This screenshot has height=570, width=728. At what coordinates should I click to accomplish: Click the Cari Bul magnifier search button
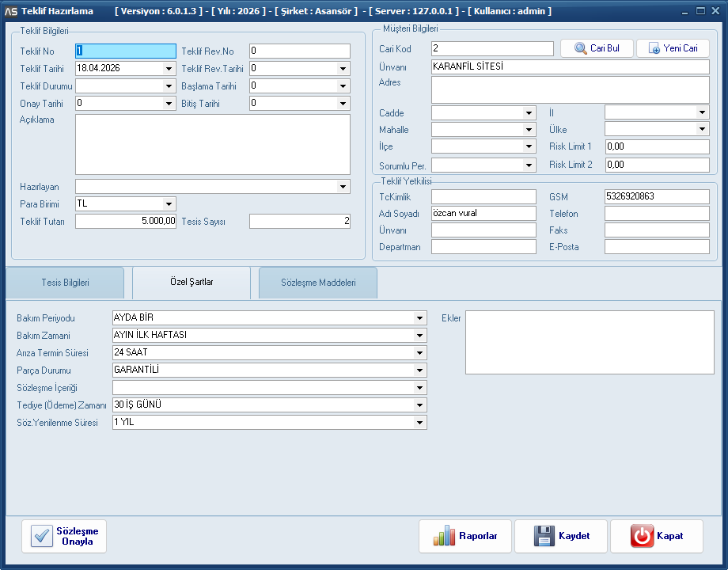[597, 48]
